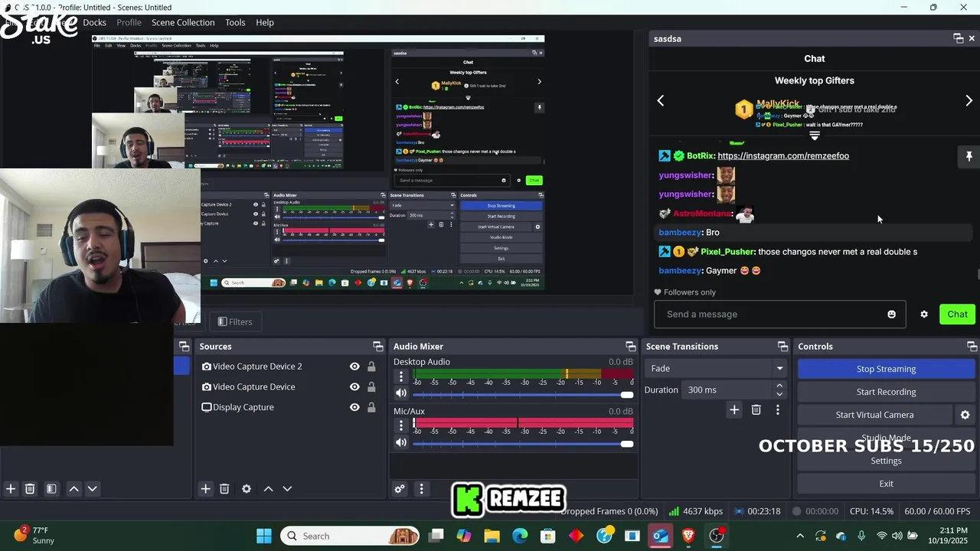Show previous weekly top gifter
This screenshot has height=551, width=980.
661,100
